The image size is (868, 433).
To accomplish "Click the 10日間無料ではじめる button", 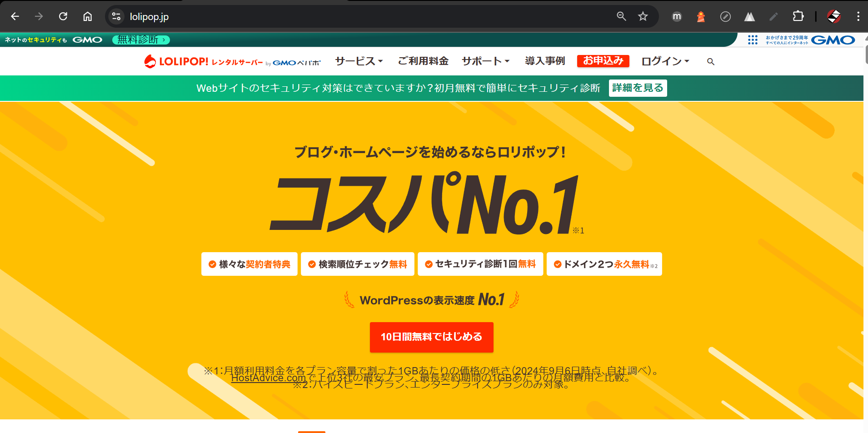I will coord(431,337).
